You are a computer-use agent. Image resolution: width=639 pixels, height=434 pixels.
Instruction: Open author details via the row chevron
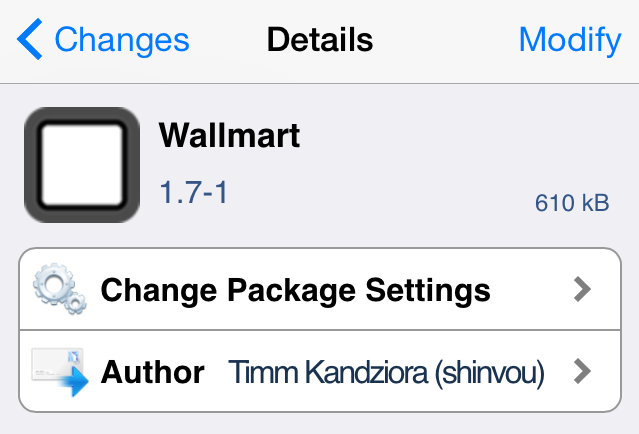583,373
